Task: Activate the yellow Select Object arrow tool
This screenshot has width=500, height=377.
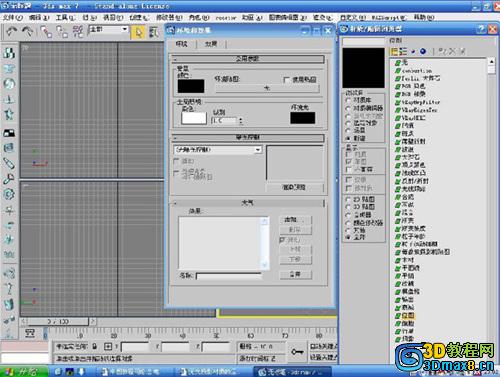Action: click(138, 32)
